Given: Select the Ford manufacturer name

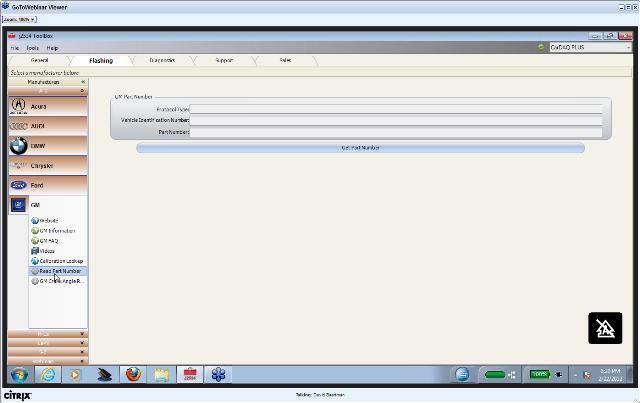Looking at the screenshot, I should (x=37, y=185).
